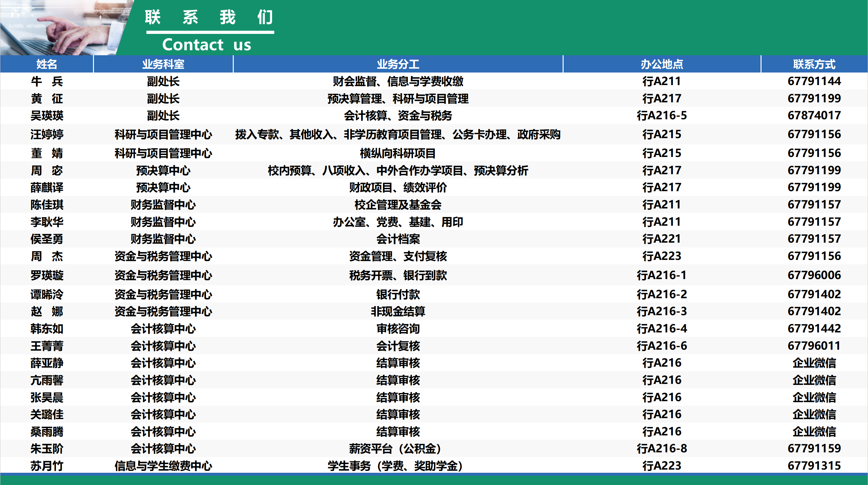Click the 联系我们 title text
The width and height of the screenshot is (868, 485).
tap(209, 17)
